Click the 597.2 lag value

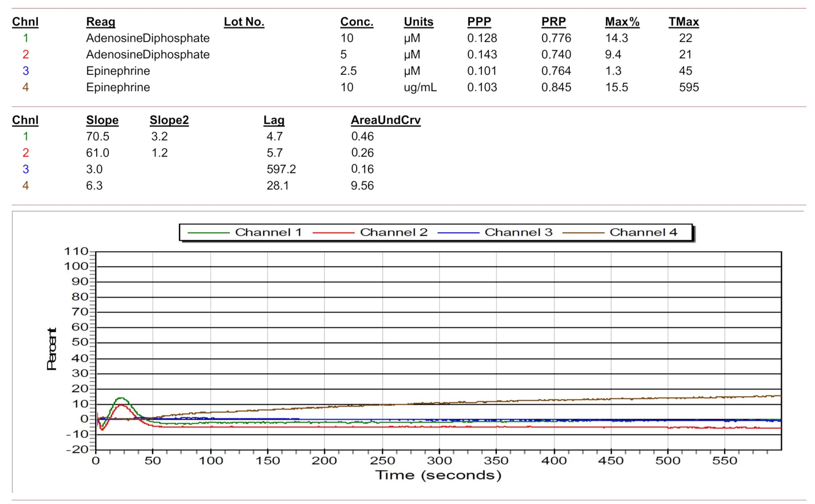(281, 169)
